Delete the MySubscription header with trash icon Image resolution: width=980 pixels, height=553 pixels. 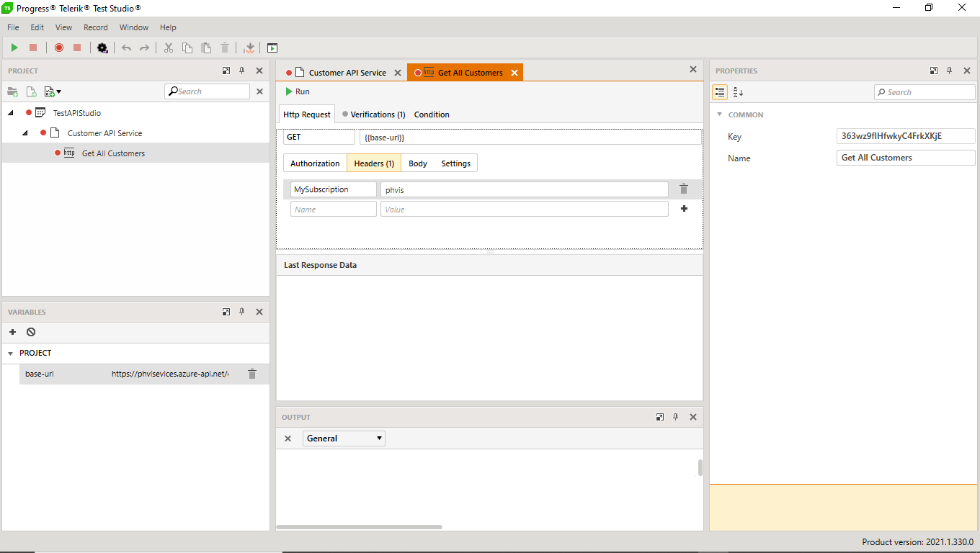tap(684, 189)
